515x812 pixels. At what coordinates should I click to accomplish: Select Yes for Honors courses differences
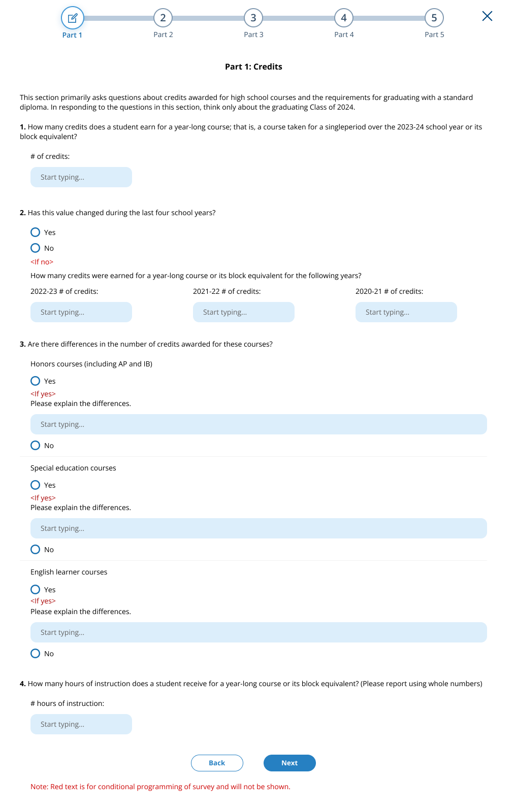point(36,381)
